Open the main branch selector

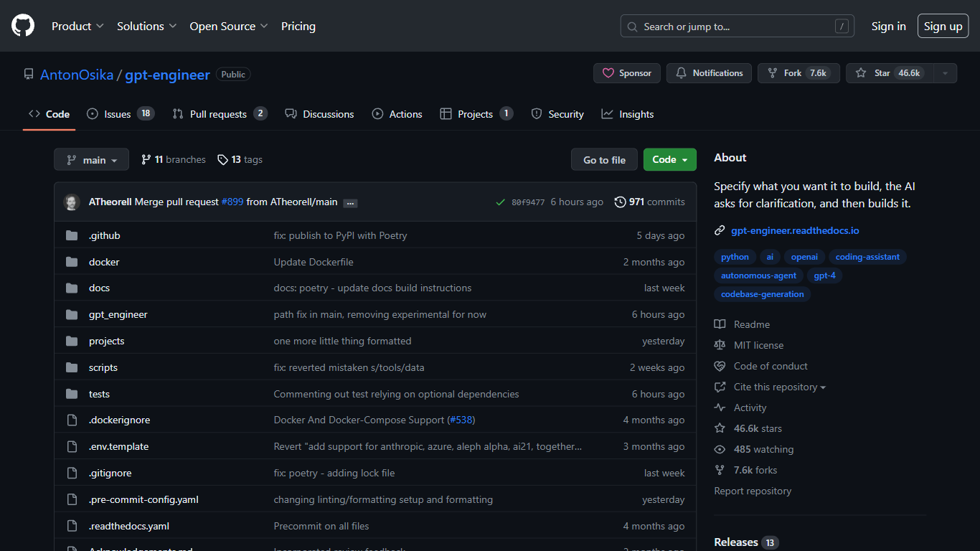pyautogui.click(x=91, y=160)
